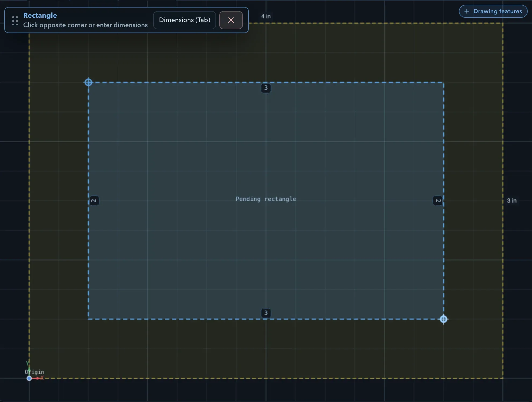Grab the Rectangle panel drag handle

tap(15, 21)
